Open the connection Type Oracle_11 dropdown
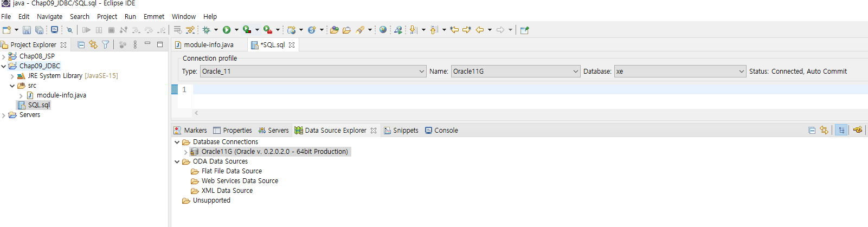This screenshot has width=868, height=227. point(314,72)
